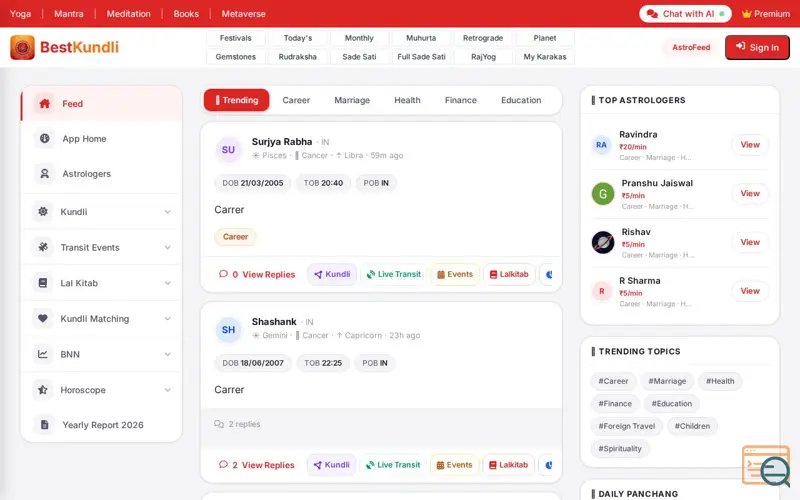Click Surjya Rabha's SU avatar
Screen dimensions: 800x500
tap(228, 149)
